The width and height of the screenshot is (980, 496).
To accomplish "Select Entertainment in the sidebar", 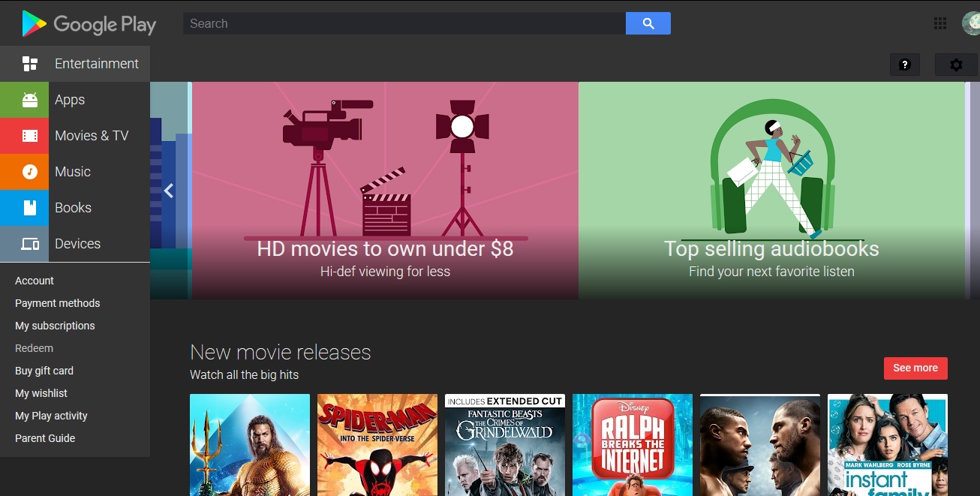I will tap(75, 64).
